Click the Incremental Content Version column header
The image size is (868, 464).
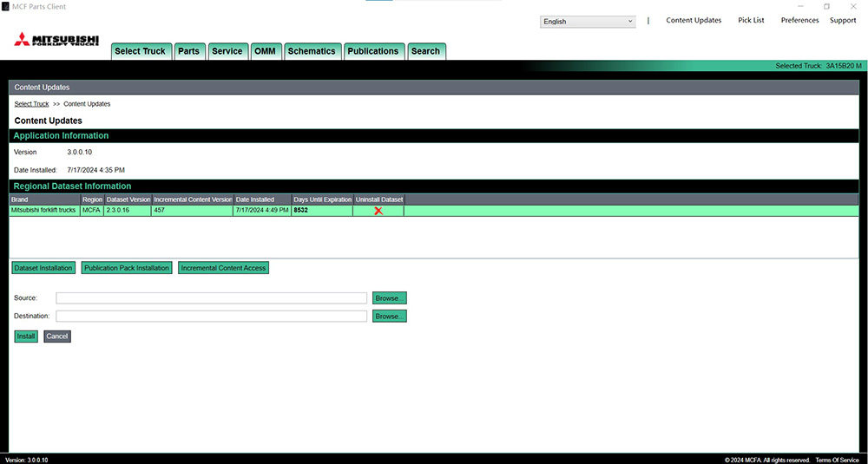coord(193,199)
